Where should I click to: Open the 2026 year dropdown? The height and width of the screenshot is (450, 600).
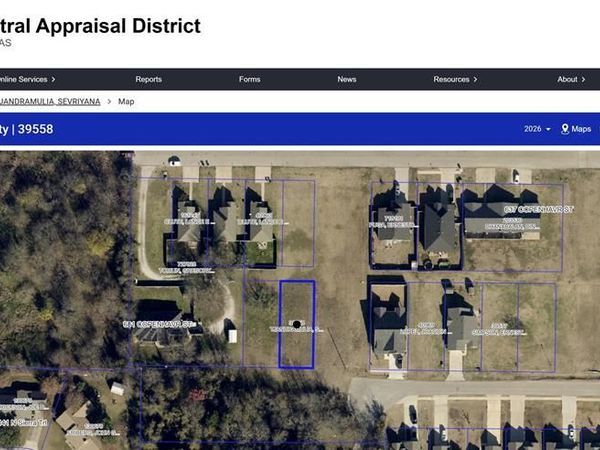click(x=537, y=129)
